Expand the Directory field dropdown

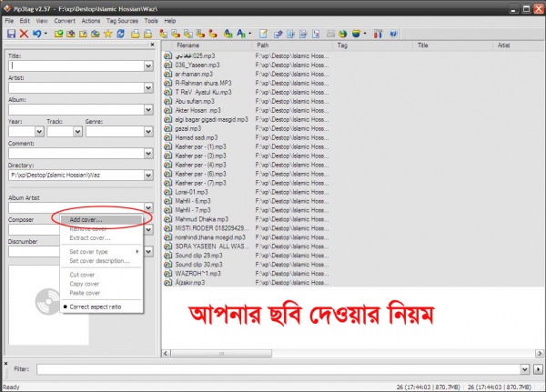148,176
